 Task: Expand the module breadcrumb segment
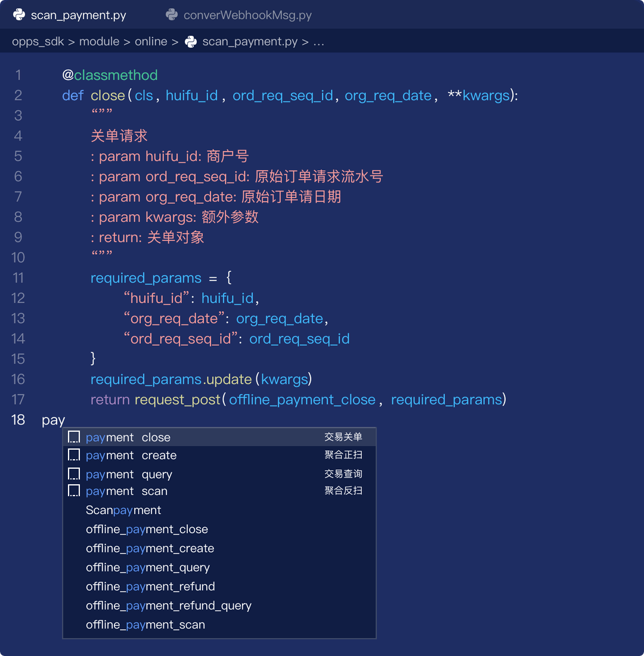pos(99,42)
